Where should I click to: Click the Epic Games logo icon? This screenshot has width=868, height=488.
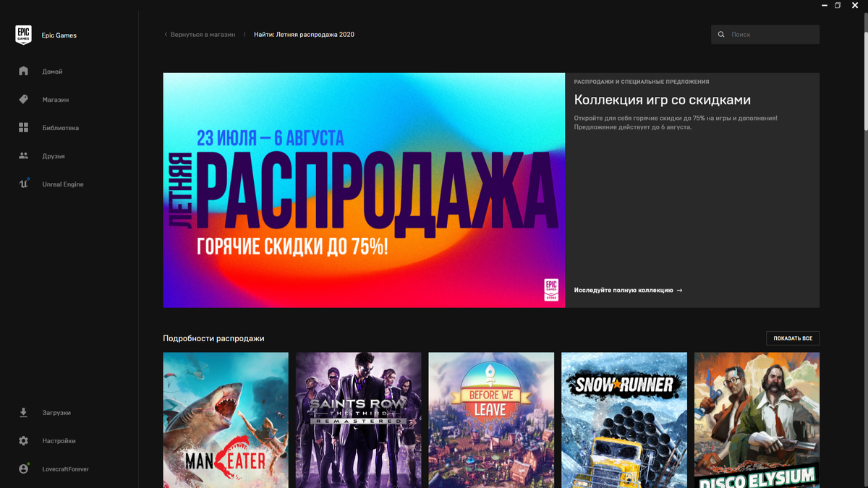[x=23, y=35]
